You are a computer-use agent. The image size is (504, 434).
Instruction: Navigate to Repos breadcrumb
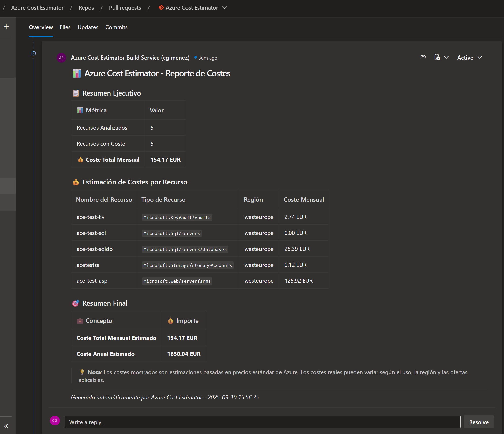pyautogui.click(x=86, y=8)
